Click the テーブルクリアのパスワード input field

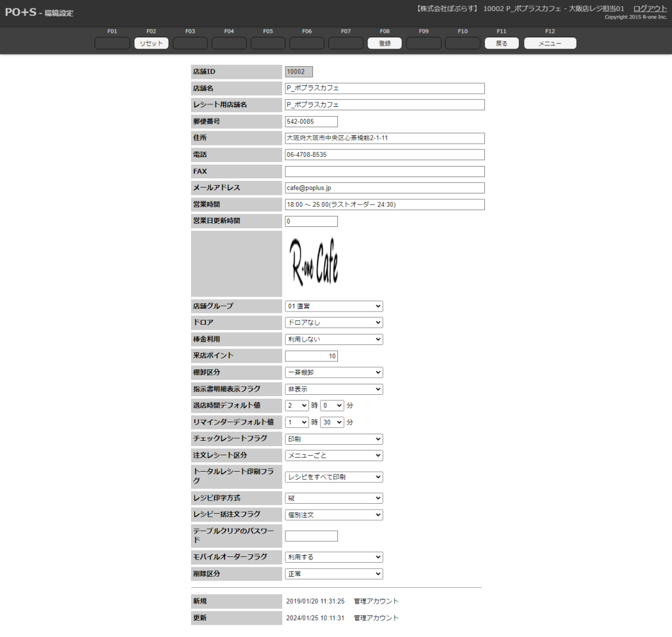(311, 536)
